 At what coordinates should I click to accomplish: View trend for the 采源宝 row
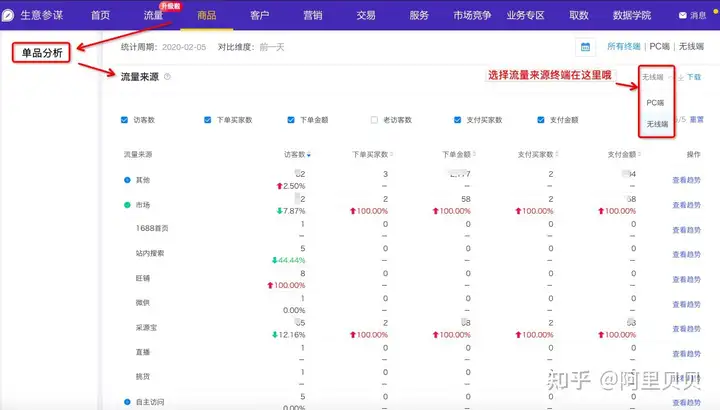tap(686, 329)
